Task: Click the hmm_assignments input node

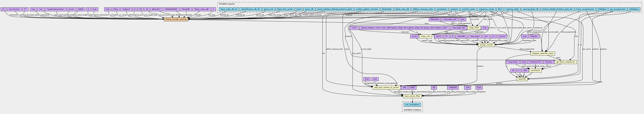Action: (585, 9)
